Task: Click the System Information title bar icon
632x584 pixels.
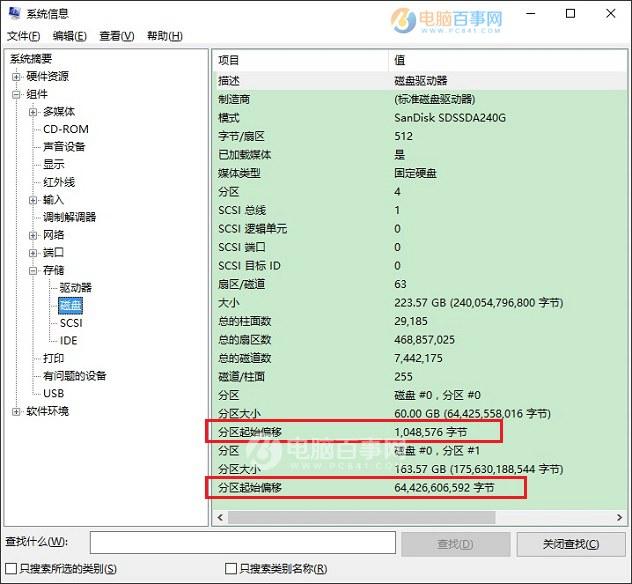Action: click(x=15, y=12)
